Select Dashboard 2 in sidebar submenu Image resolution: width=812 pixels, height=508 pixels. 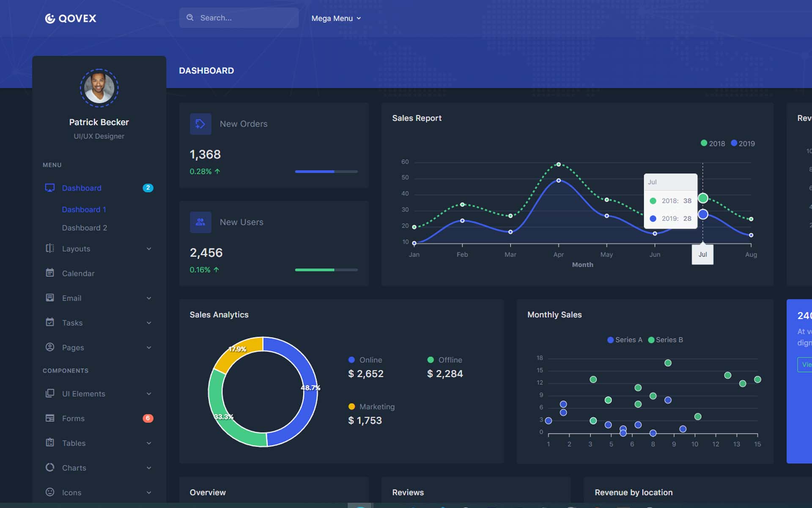tap(85, 228)
